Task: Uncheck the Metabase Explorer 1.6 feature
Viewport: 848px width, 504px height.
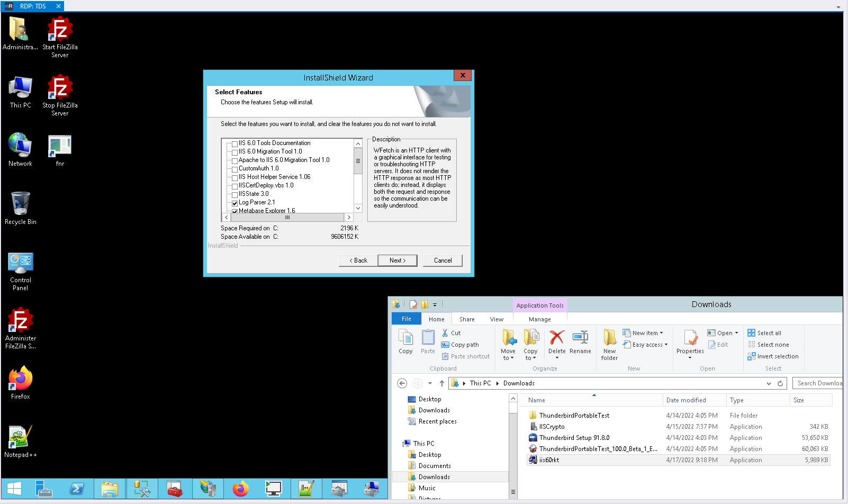Action: tap(235, 211)
